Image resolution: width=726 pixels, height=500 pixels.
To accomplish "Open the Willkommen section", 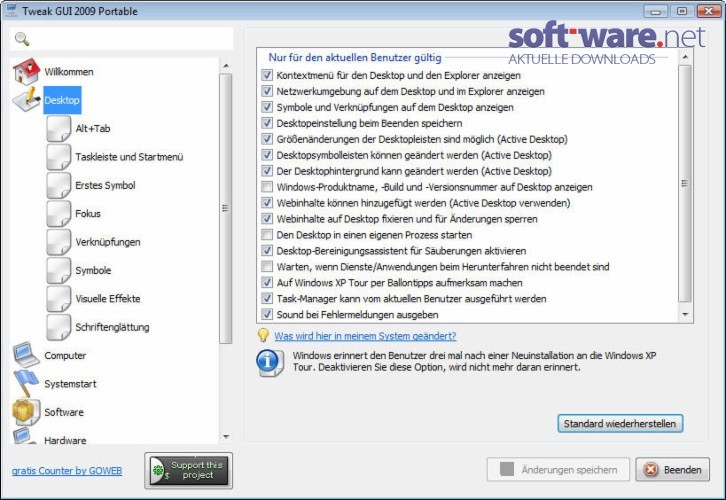I will tap(69, 72).
